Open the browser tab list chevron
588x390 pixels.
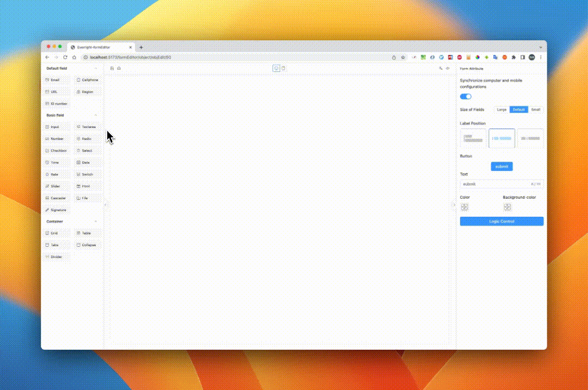tap(541, 47)
